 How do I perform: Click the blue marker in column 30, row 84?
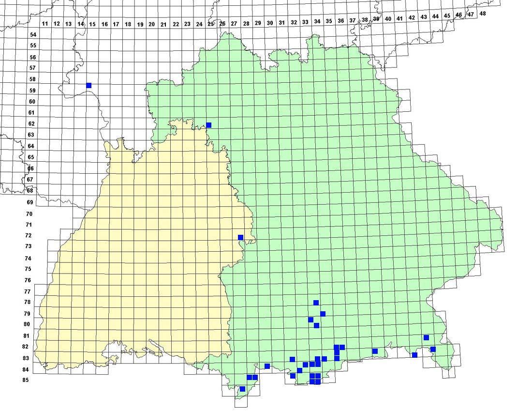267,366
